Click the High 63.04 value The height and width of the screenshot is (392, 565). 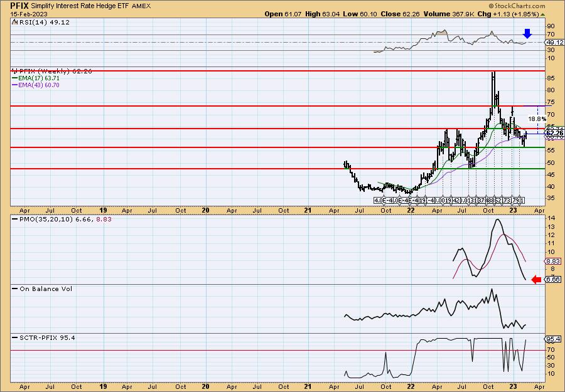pos(322,14)
